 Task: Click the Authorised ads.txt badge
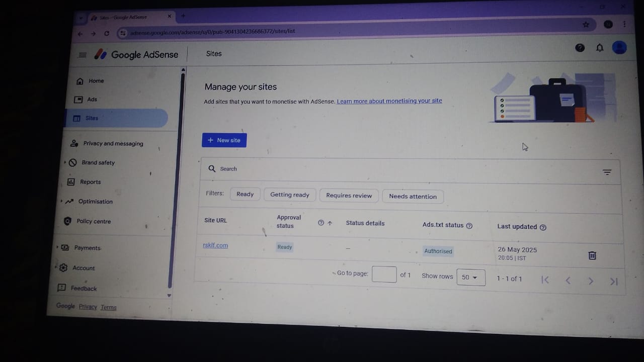(438, 251)
